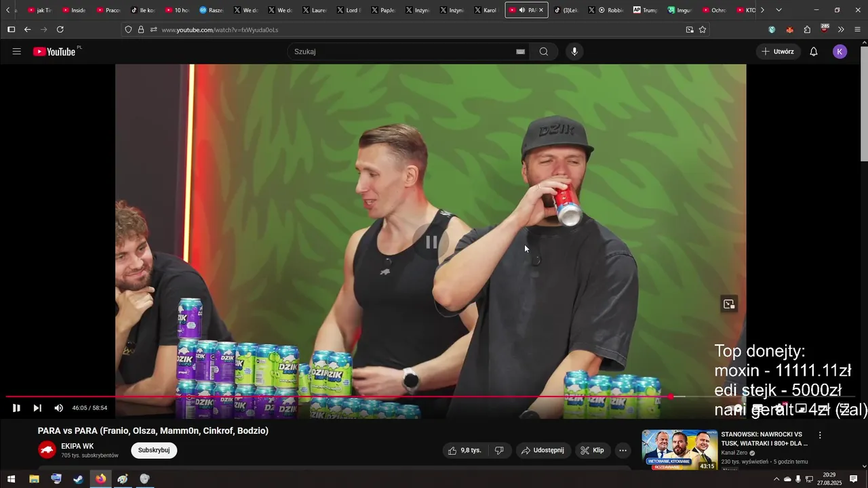
Task: List all tabs dropdown arrow
Action: point(778,10)
